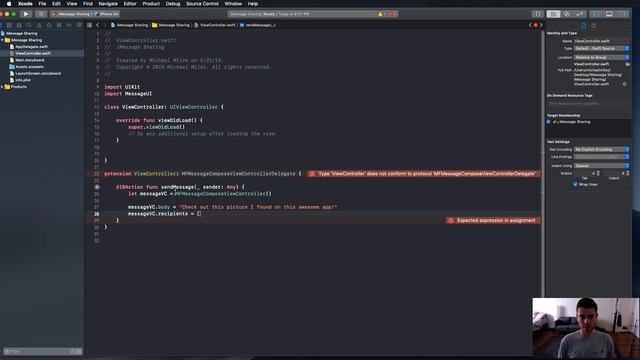The width and height of the screenshot is (640, 360).
Task: Jump to next issue arrow in jump bar
Action: tap(541, 25)
